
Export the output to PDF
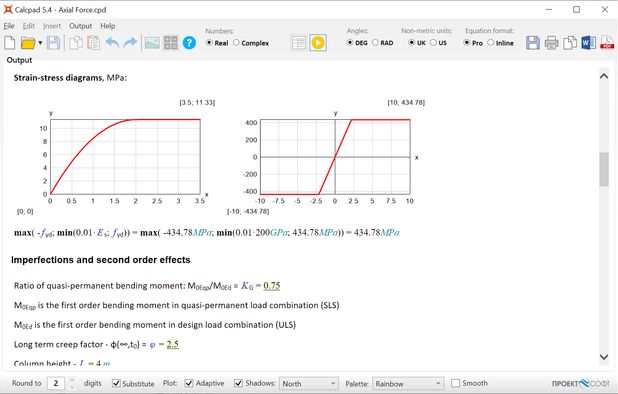[x=607, y=43]
